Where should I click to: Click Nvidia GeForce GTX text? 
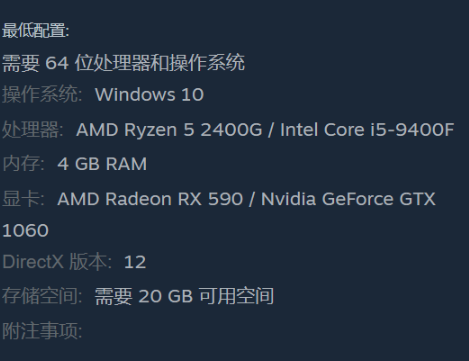click(348, 199)
